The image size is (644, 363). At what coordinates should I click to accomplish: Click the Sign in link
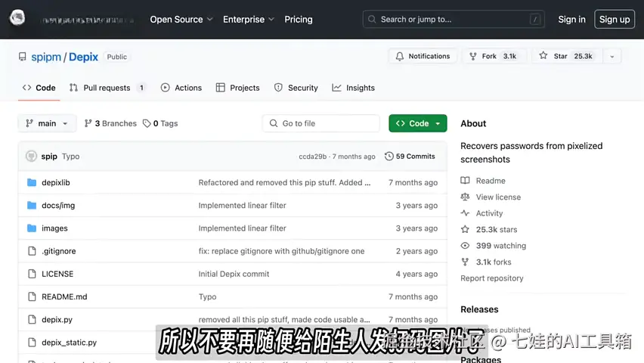pyautogui.click(x=571, y=20)
